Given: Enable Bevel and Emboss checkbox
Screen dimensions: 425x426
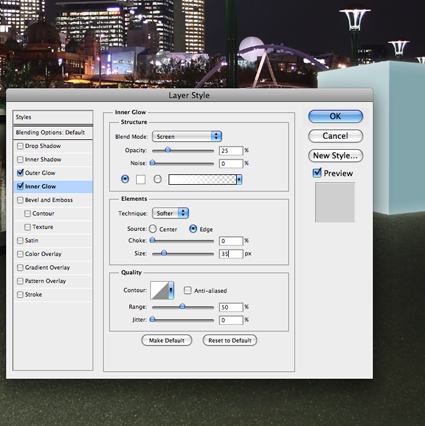Looking at the screenshot, I should pyautogui.click(x=20, y=200).
